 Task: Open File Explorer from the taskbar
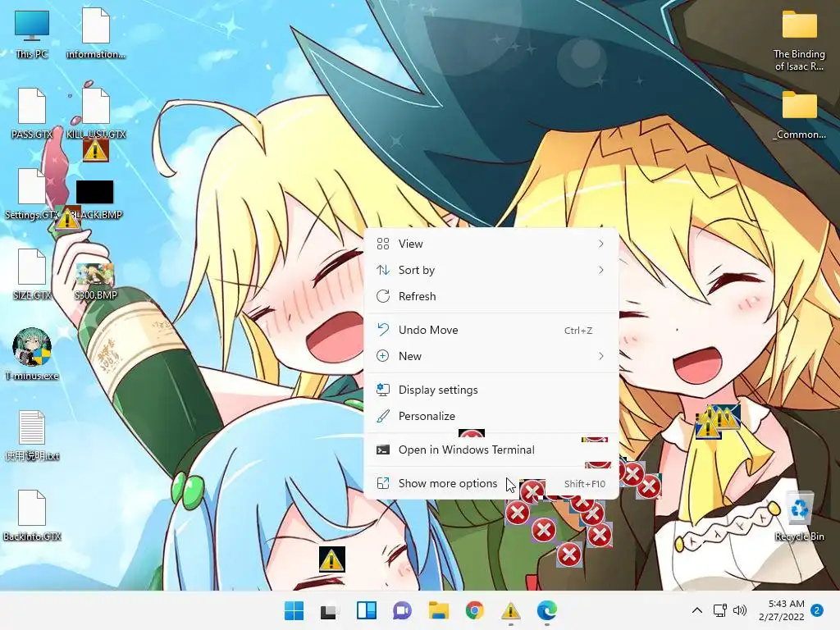(438, 610)
